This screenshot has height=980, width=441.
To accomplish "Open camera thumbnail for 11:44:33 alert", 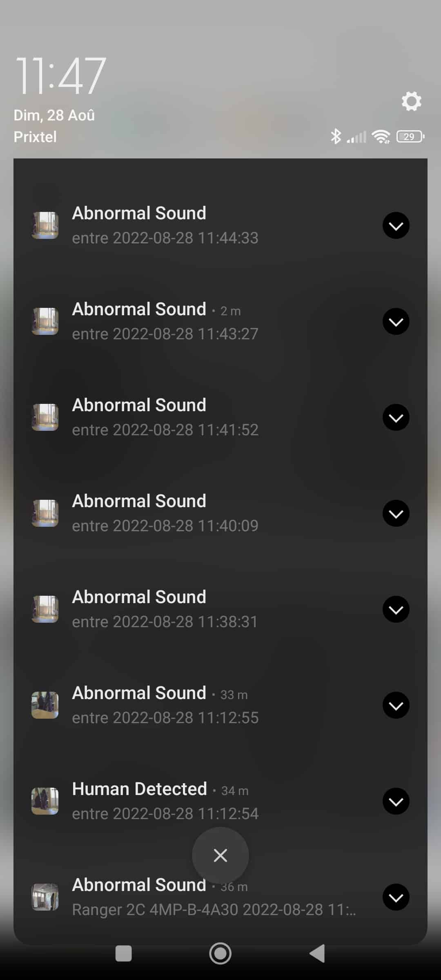I will [x=45, y=225].
